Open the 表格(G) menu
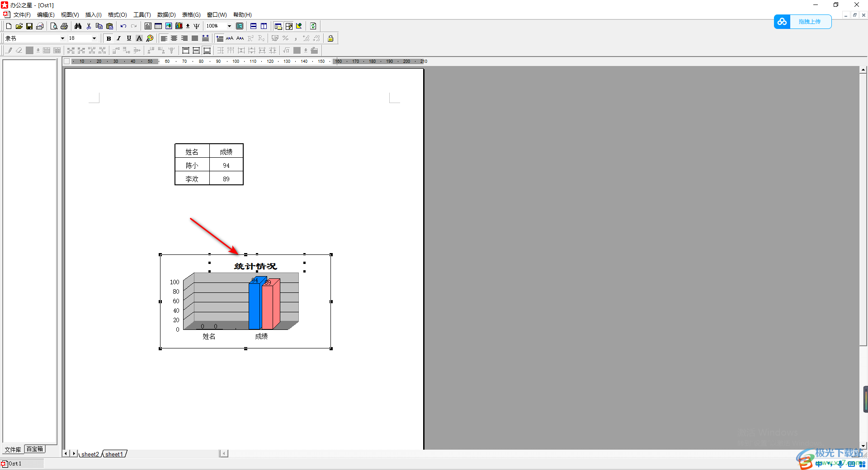868x470 pixels. (191, 15)
